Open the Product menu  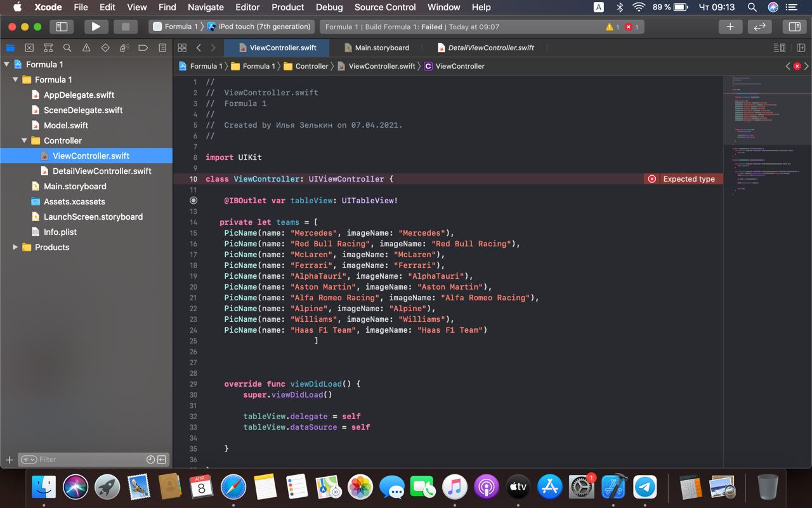tap(288, 8)
